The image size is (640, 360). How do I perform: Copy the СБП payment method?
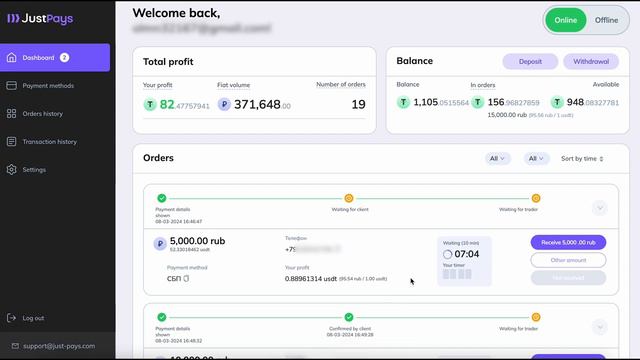tap(186, 278)
